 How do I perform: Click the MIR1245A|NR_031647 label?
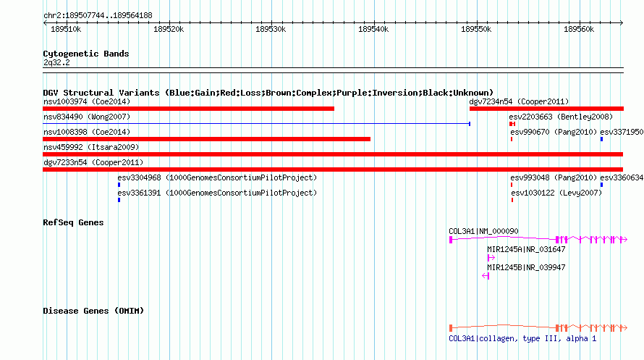click(x=526, y=249)
